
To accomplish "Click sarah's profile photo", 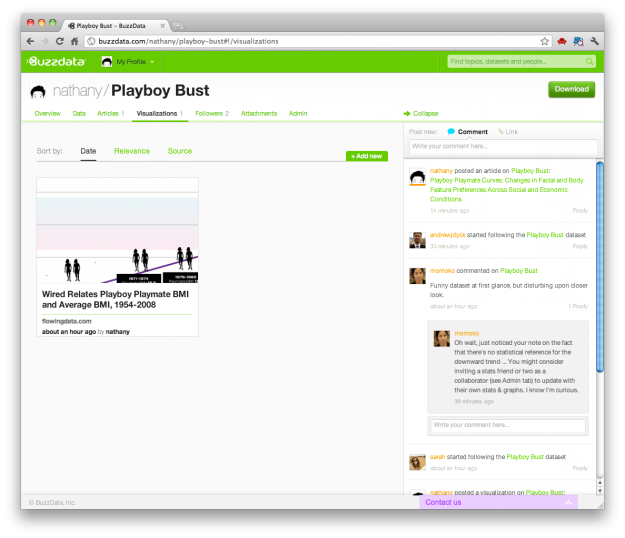I will click(417, 462).
